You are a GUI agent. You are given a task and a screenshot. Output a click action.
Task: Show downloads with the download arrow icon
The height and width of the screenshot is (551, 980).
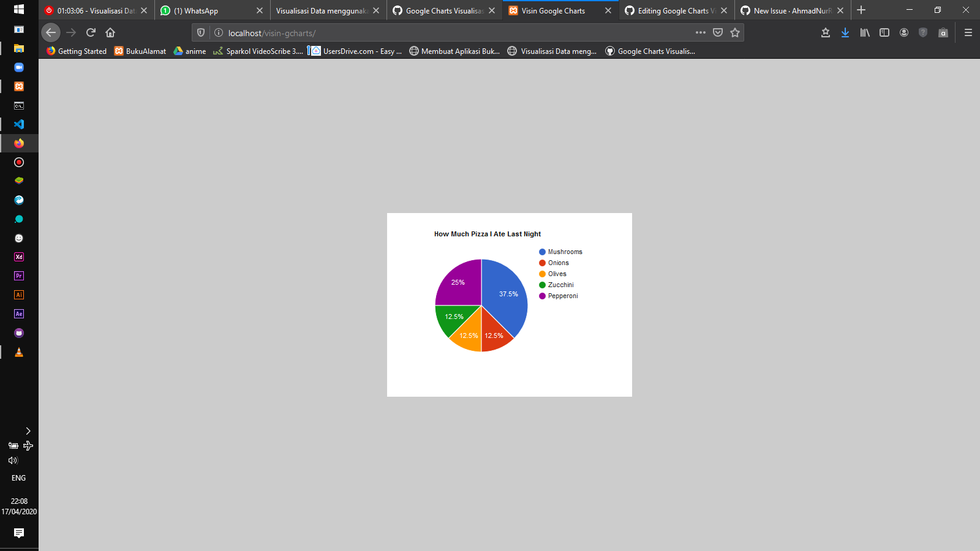[x=845, y=32]
